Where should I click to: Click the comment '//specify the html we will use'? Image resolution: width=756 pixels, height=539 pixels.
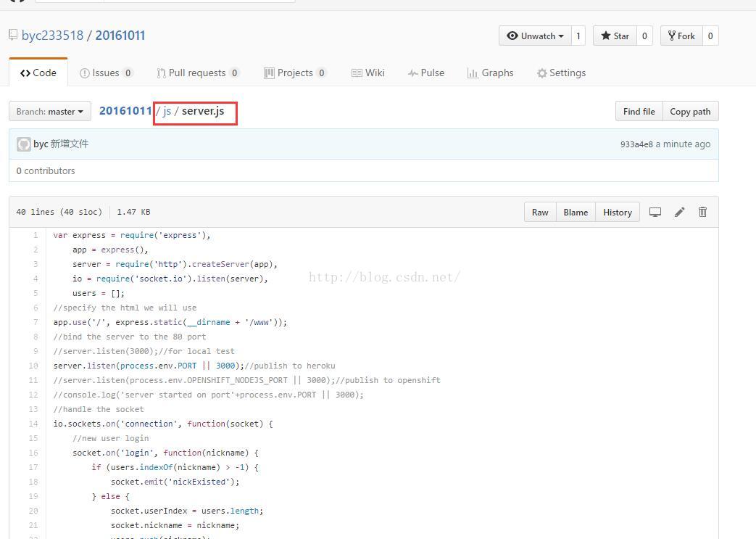coord(125,308)
